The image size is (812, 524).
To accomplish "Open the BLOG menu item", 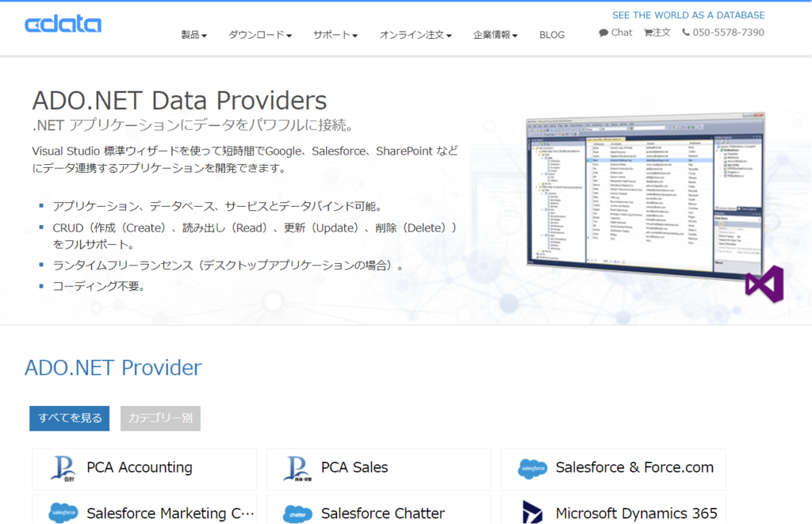I will [552, 35].
